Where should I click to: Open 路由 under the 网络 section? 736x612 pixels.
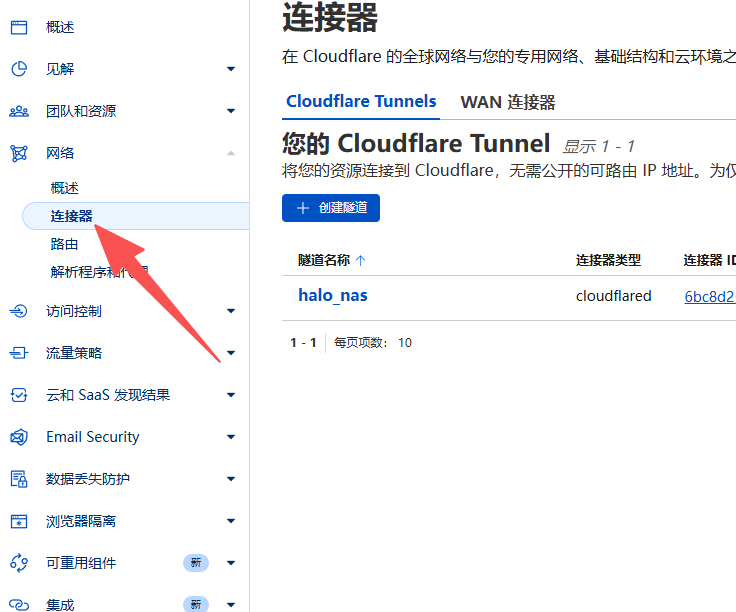click(x=64, y=243)
